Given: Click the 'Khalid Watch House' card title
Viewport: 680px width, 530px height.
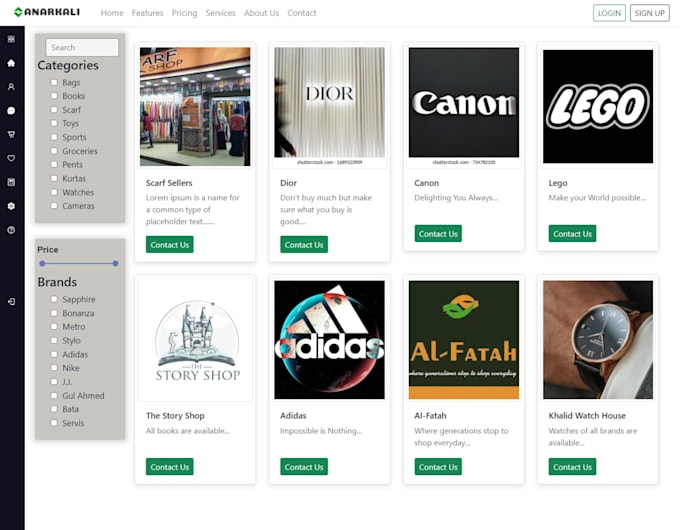Looking at the screenshot, I should pyautogui.click(x=587, y=415).
